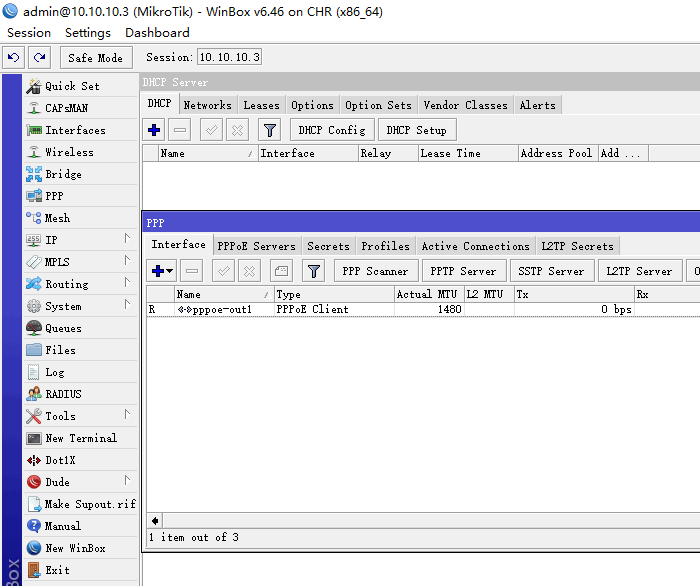The image size is (700, 586).
Task: Open Queues from the sidebar
Action: click(80, 328)
